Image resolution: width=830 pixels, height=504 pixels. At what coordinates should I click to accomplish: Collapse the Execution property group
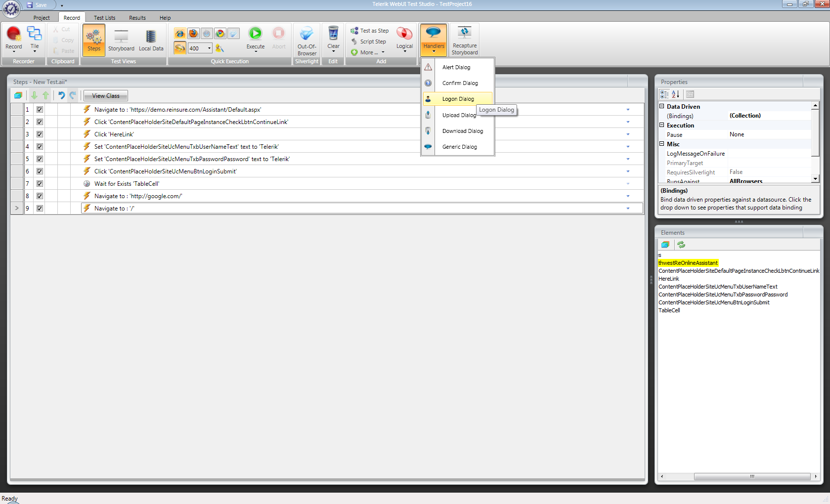pos(662,125)
